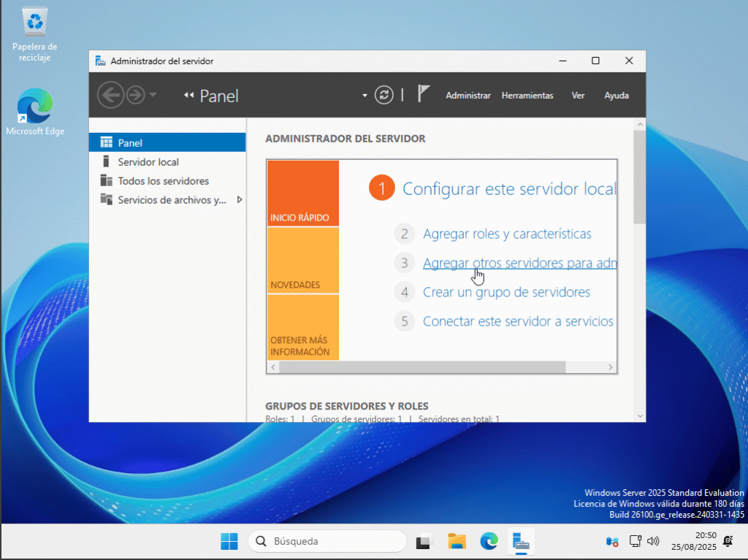Viewport: 748px width, 560px height.
Task: Click Configurar este servidor local link
Action: [509, 189]
